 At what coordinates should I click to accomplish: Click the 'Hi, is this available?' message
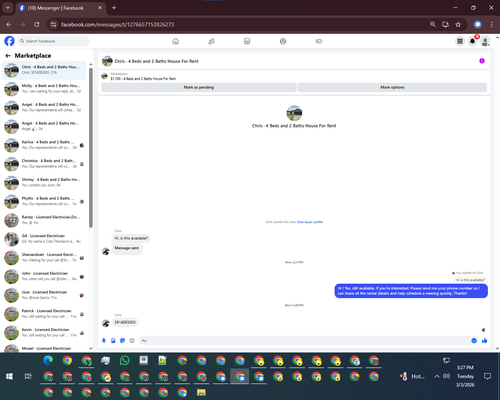click(x=131, y=238)
